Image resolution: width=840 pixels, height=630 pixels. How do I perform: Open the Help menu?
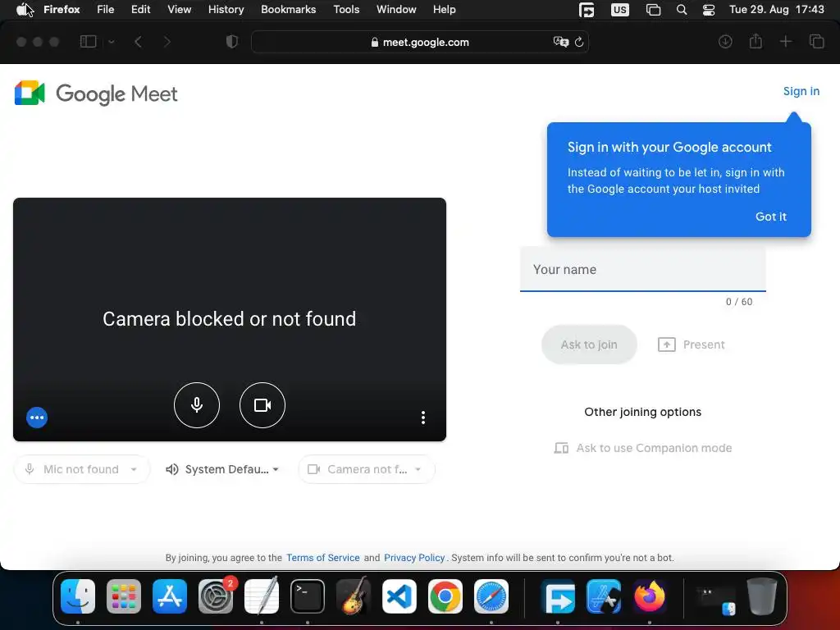tap(444, 10)
